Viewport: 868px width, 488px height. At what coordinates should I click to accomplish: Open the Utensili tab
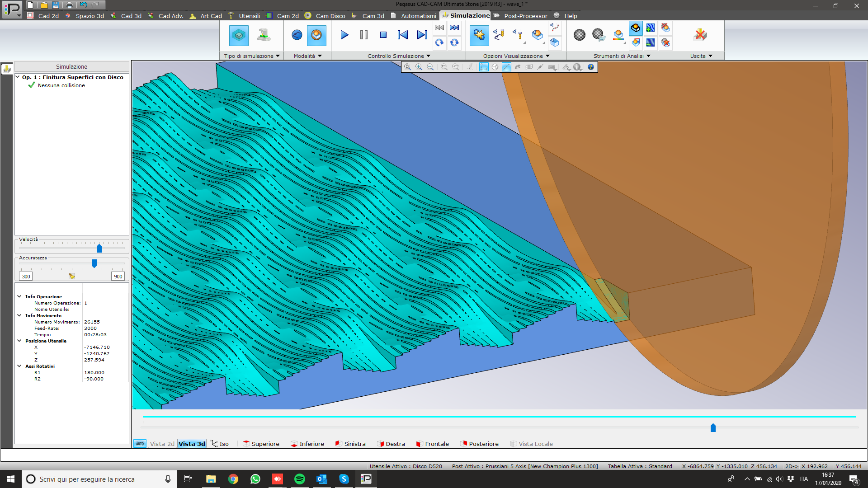tap(244, 16)
